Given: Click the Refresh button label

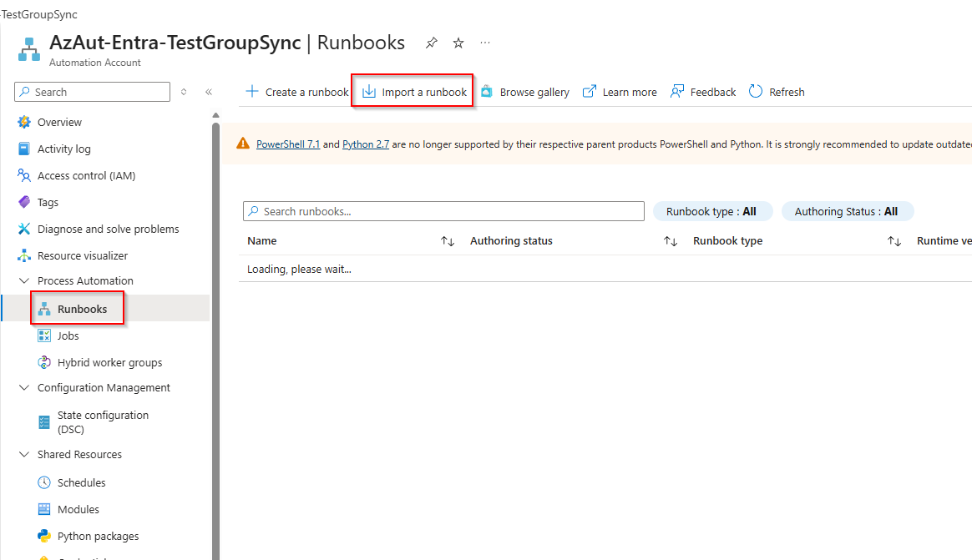Looking at the screenshot, I should (x=787, y=92).
